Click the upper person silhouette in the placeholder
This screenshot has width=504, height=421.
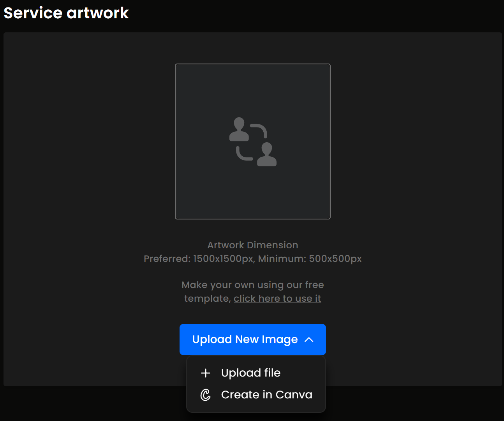[x=239, y=130]
